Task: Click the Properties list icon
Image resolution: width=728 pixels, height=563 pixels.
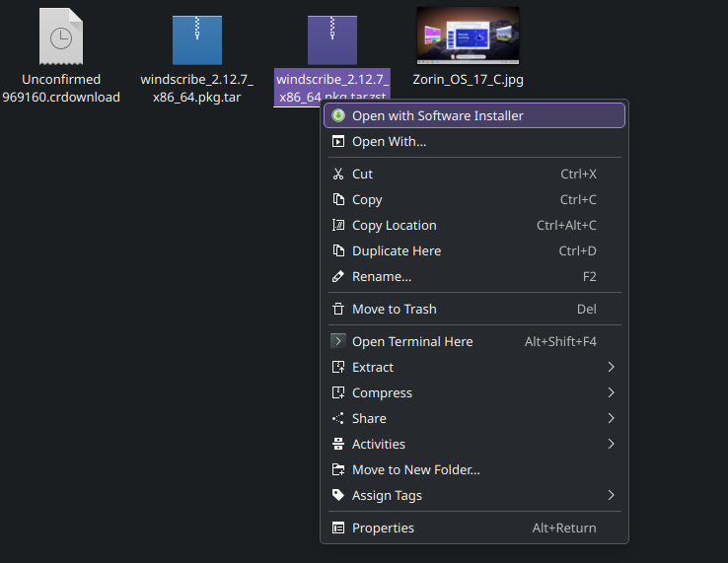Action: (x=338, y=528)
